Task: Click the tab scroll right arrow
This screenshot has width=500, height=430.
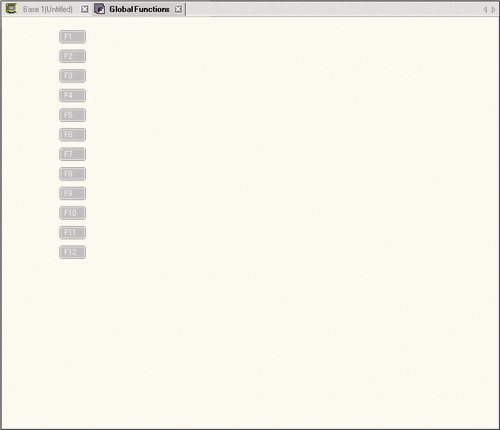Action: (x=493, y=10)
